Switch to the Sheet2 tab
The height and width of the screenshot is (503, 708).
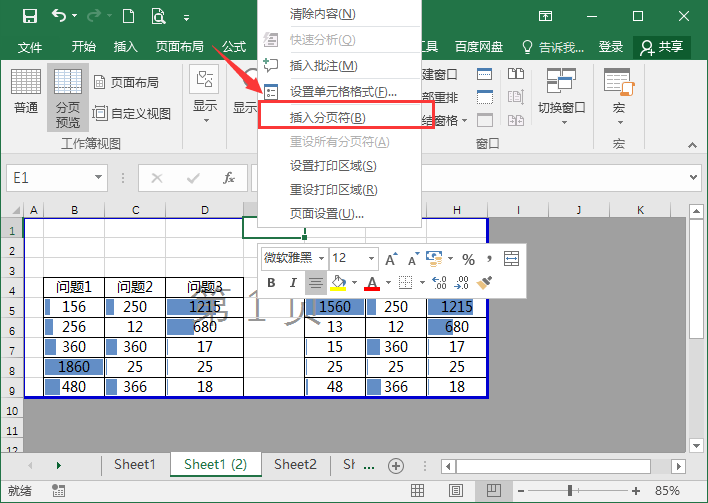(x=295, y=464)
